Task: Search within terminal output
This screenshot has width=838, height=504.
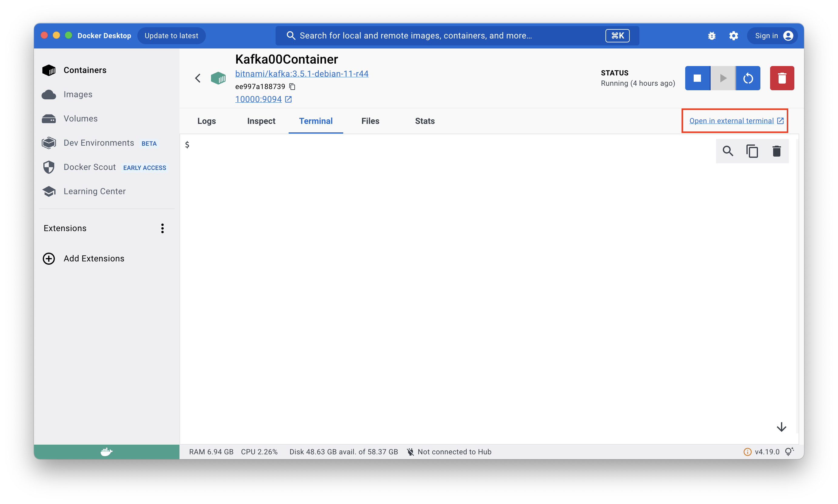Action: [x=728, y=151]
